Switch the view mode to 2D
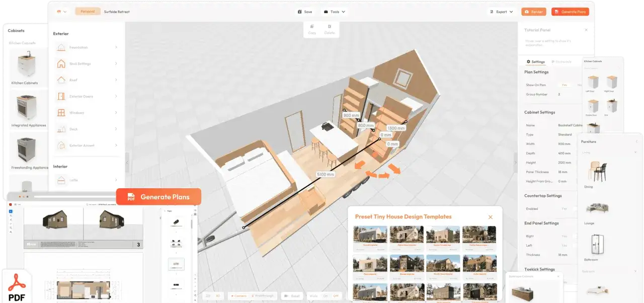 (x=208, y=296)
